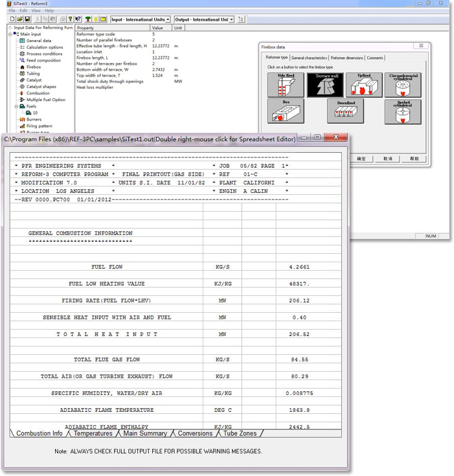
Task: Select the Firebox tree node
Action: coord(34,67)
